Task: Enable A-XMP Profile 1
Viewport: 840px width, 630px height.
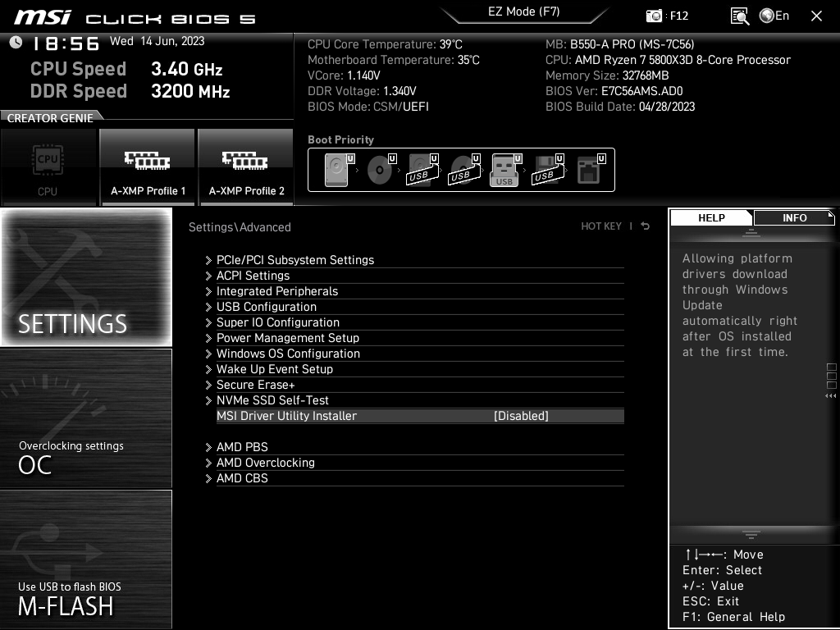Action: [x=148, y=167]
